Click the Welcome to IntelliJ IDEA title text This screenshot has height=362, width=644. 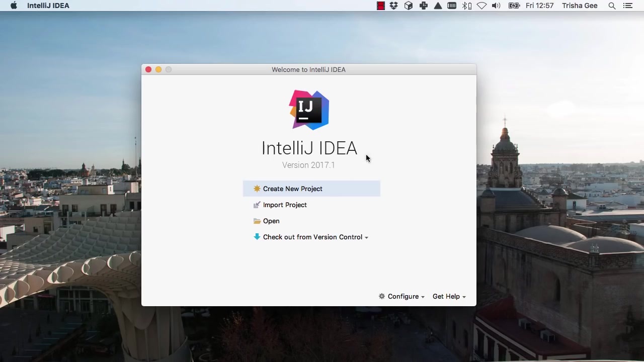[308, 69]
